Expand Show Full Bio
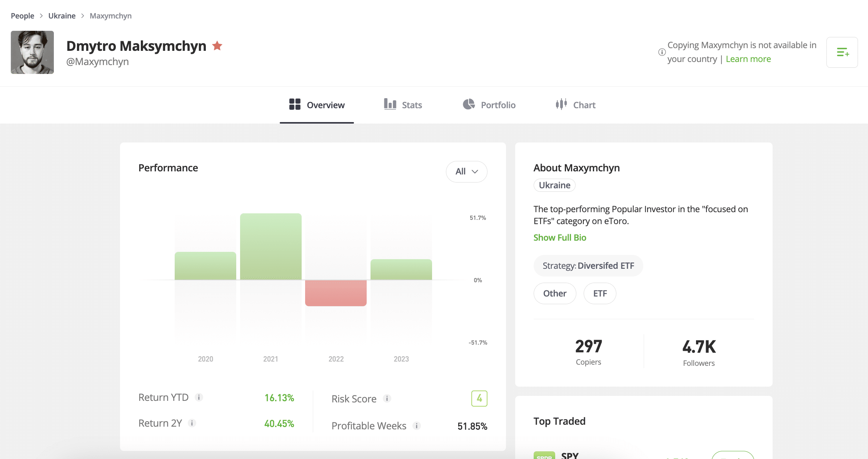The width and height of the screenshot is (868, 459). point(560,238)
